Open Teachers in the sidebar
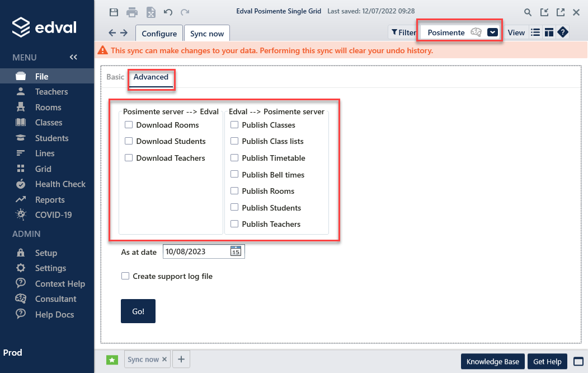588x373 pixels. pyautogui.click(x=47, y=91)
